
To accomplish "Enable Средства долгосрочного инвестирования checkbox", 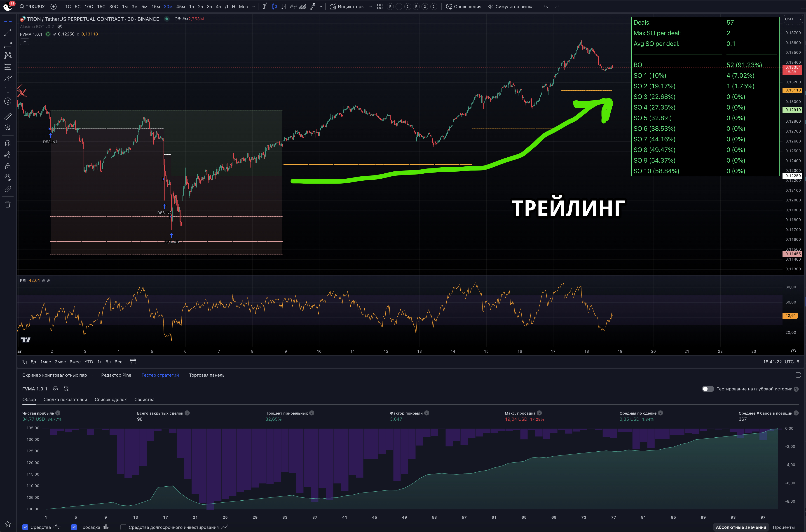I will 123,527.
